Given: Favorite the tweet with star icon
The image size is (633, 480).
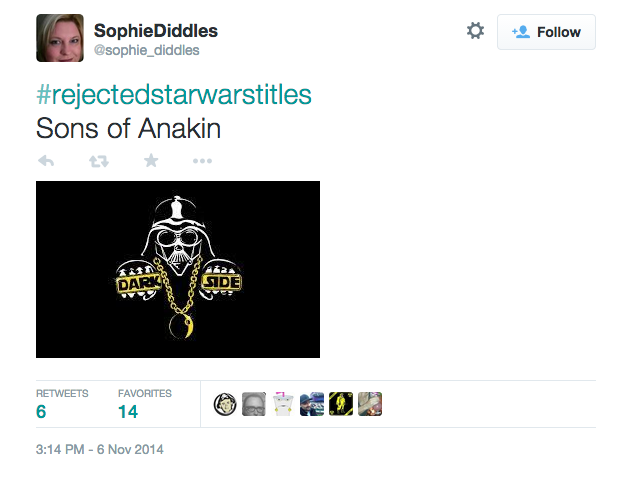Looking at the screenshot, I should click(151, 161).
